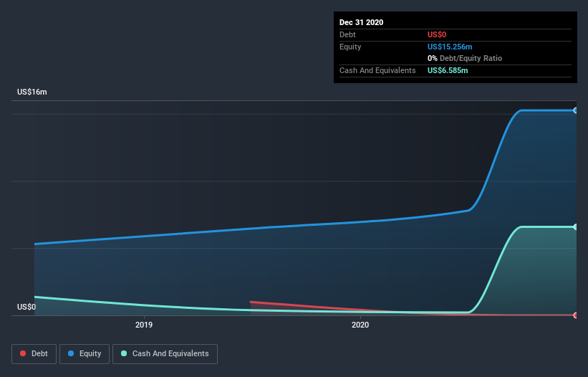Click the 2020 axis label
588x377 pixels.
tap(360, 325)
